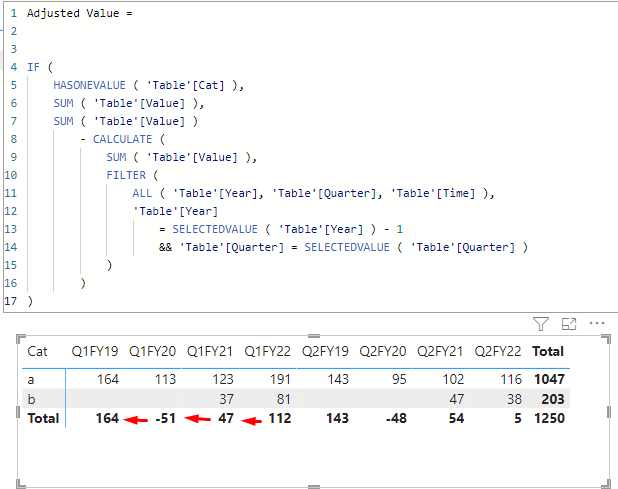Select the value 38 in row b
Image resolution: width=618 pixels, height=489 pixels.
click(514, 399)
